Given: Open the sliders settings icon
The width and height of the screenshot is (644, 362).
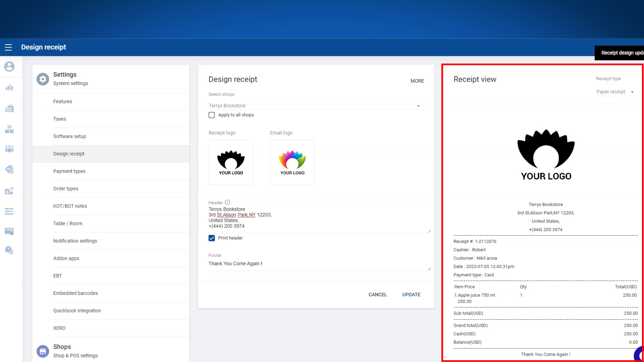Looking at the screenshot, I should tap(9, 212).
